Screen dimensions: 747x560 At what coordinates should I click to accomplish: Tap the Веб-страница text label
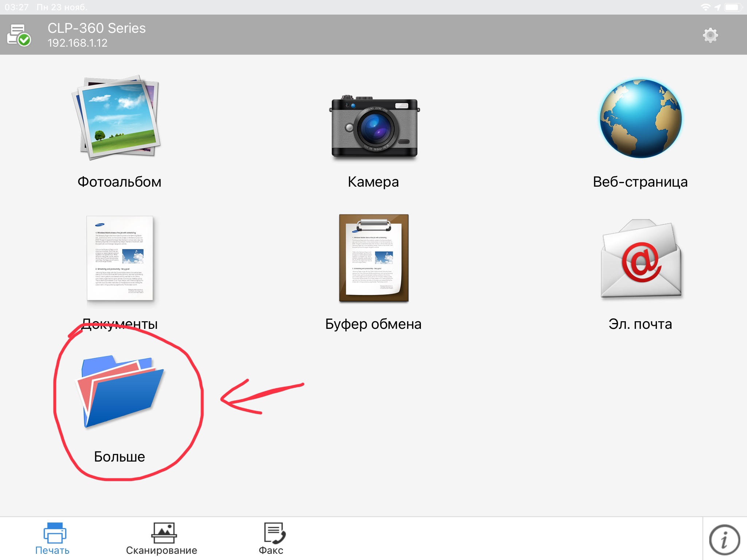[x=640, y=182]
